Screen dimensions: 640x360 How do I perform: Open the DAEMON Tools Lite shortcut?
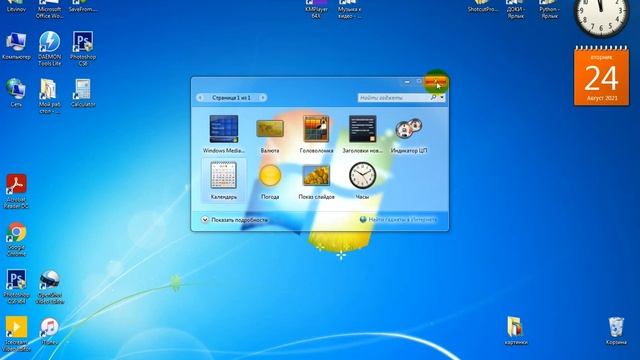(x=50, y=49)
